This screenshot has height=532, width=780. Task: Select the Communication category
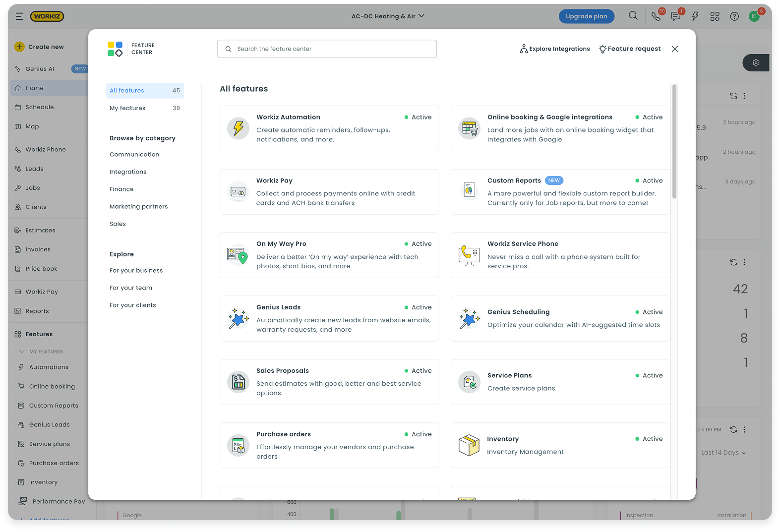(x=134, y=155)
